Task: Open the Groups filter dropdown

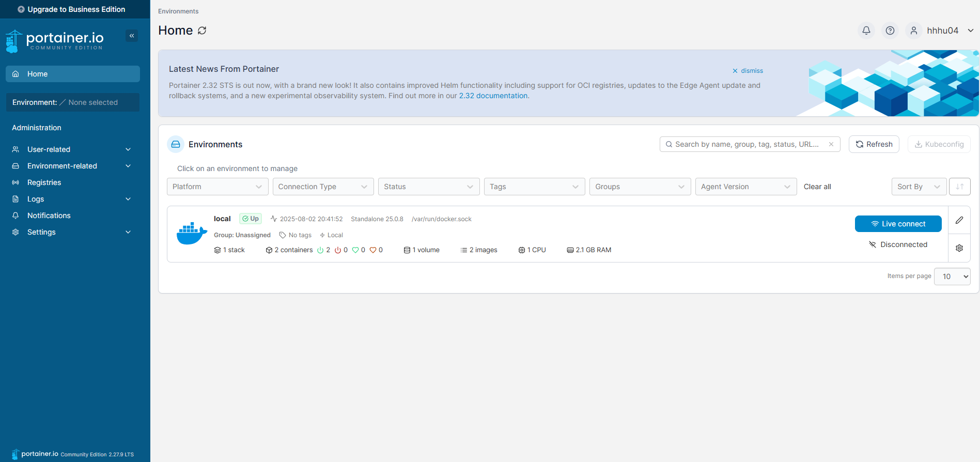Action: [640, 187]
